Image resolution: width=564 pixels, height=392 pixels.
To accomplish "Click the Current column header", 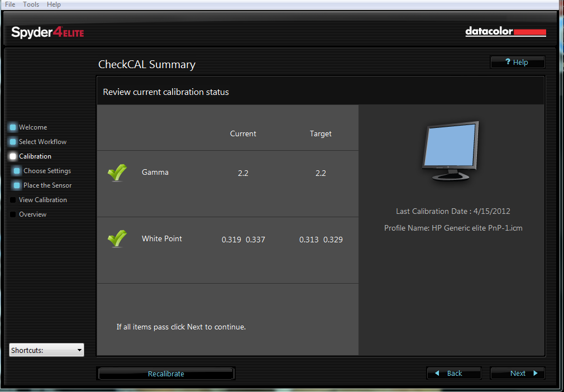I will pyautogui.click(x=243, y=133).
